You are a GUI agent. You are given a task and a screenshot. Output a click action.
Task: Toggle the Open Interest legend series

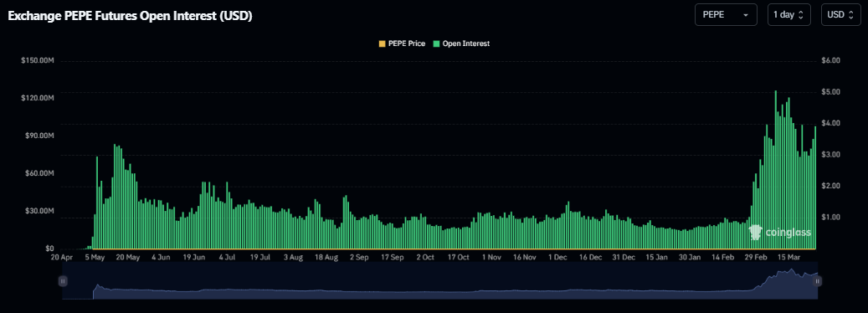[x=461, y=44]
